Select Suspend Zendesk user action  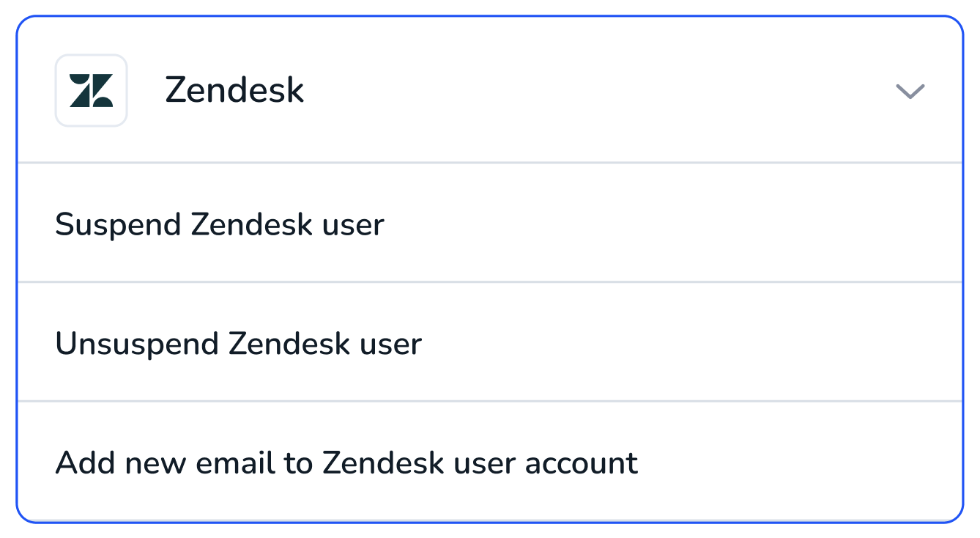coord(489,223)
